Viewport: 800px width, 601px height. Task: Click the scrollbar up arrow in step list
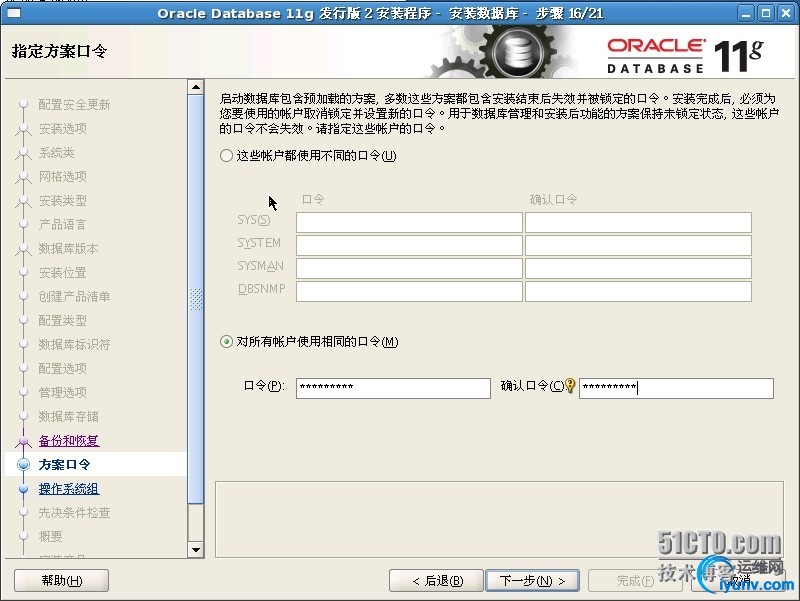pos(196,87)
